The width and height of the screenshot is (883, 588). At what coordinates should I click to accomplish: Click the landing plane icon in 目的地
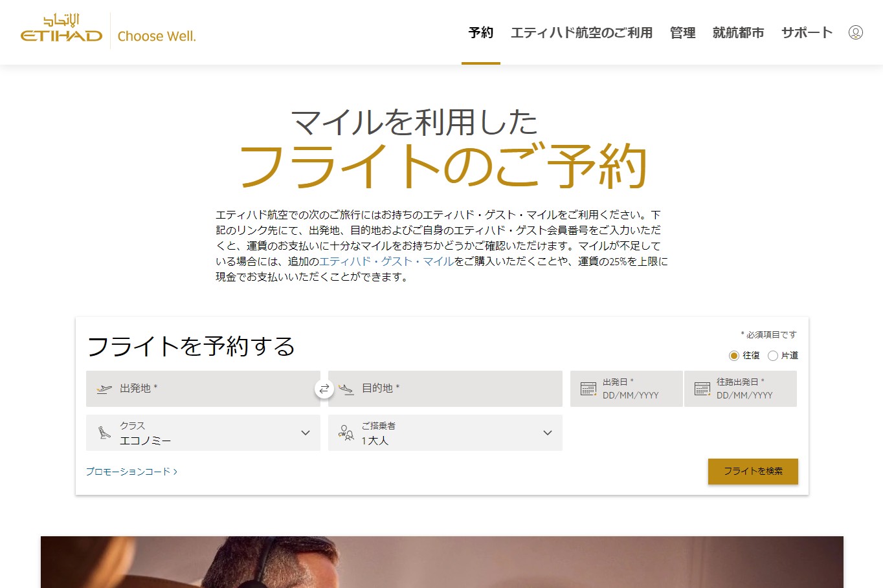pos(346,389)
